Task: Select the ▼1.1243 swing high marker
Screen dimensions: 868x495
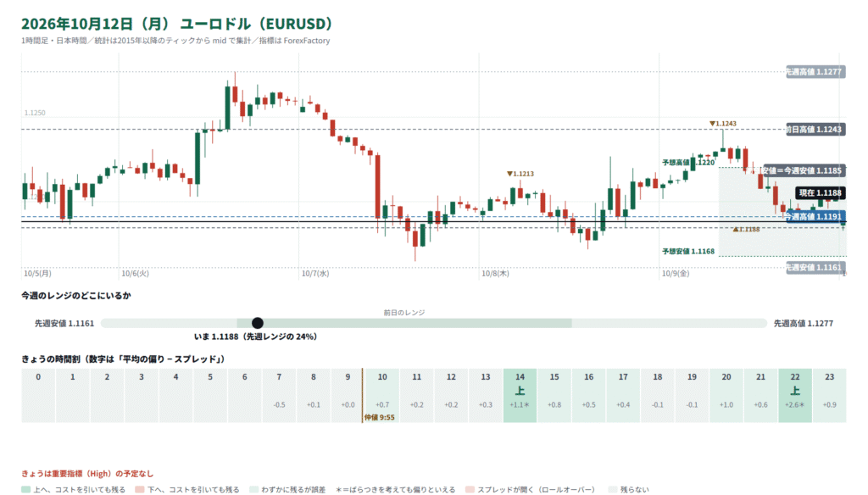Action: click(723, 124)
